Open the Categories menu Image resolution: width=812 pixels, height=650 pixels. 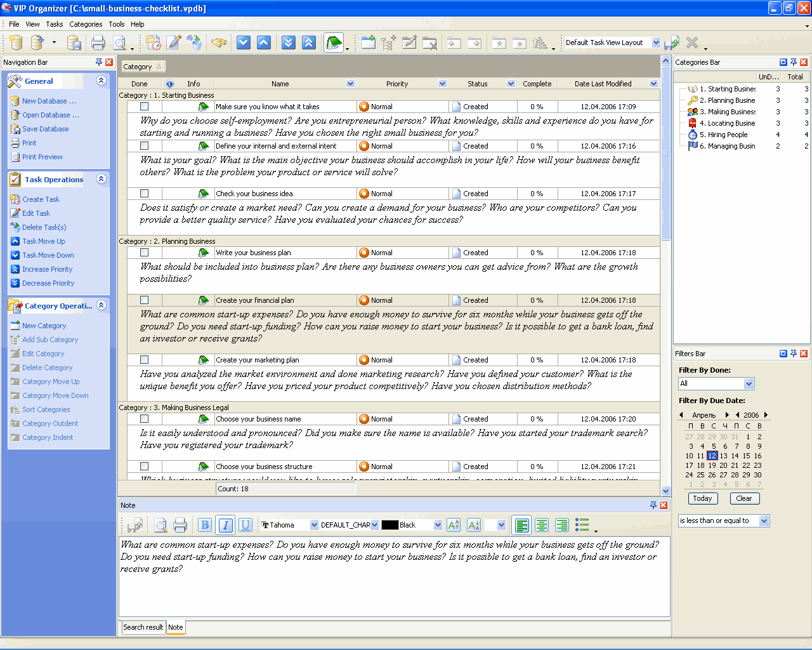[86, 24]
